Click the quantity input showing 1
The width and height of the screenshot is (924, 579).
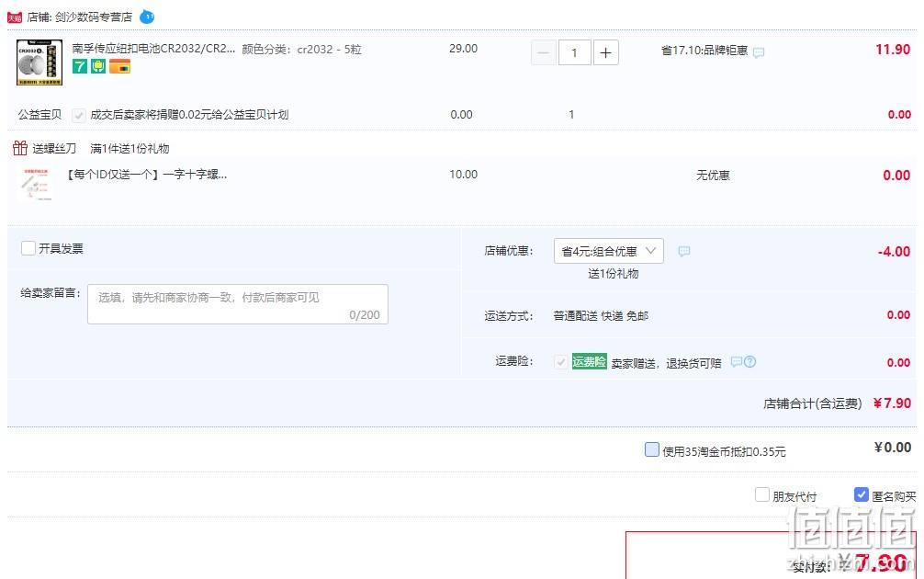[x=574, y=53]
